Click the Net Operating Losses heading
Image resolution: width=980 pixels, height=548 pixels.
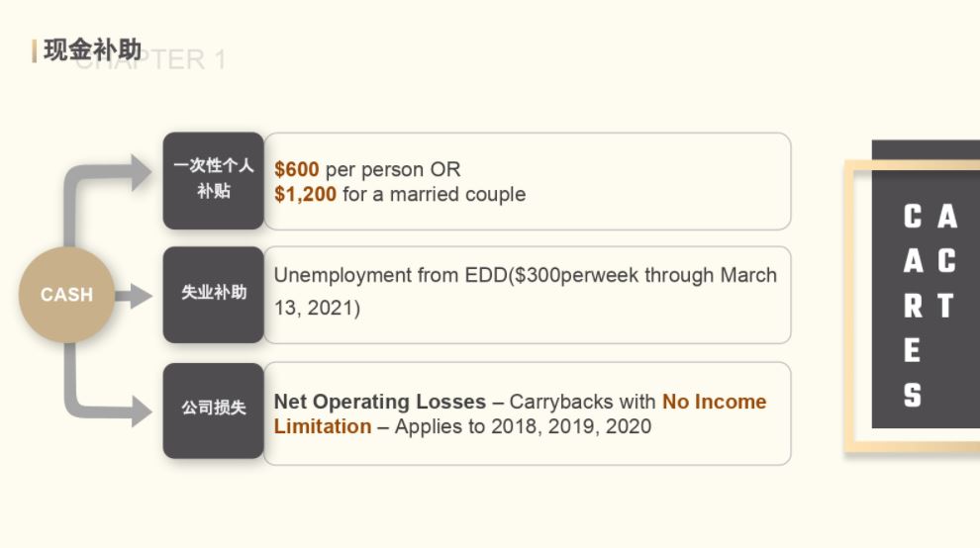click(380, 402)
